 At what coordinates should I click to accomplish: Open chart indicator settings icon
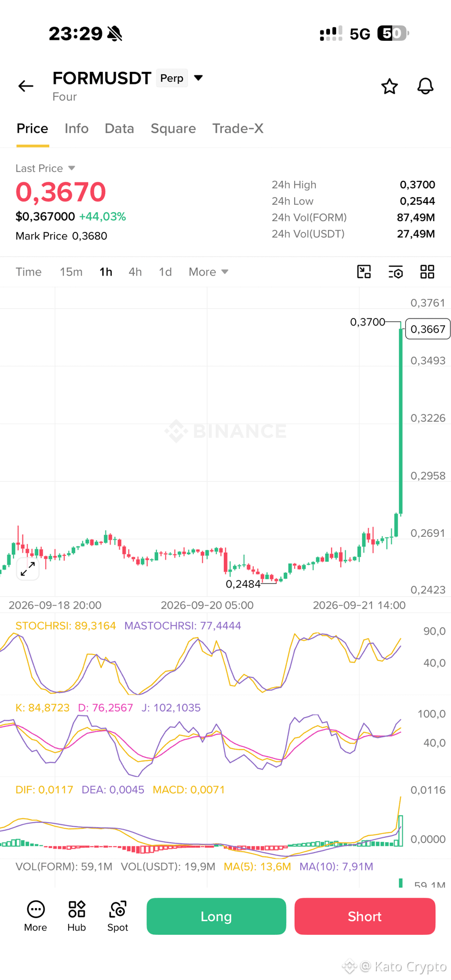tap(396, 272)
